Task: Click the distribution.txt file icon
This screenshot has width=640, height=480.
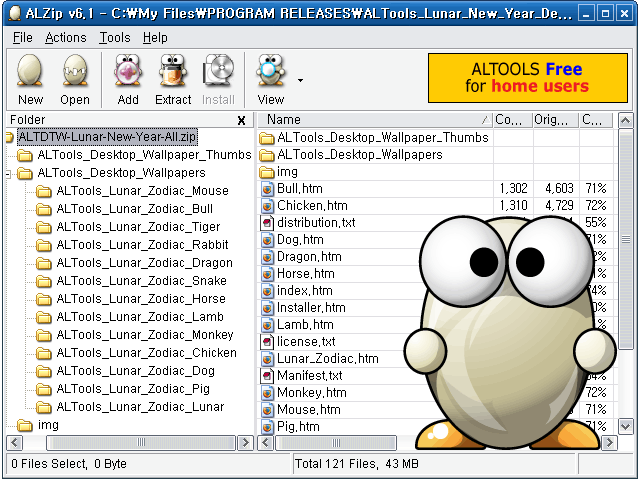Action: (267, 223)
